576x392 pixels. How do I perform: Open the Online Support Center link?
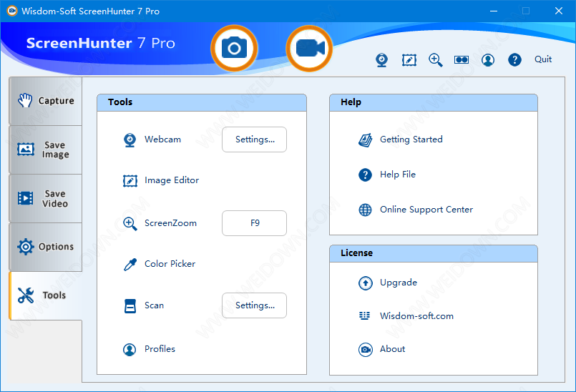[426, 210]
